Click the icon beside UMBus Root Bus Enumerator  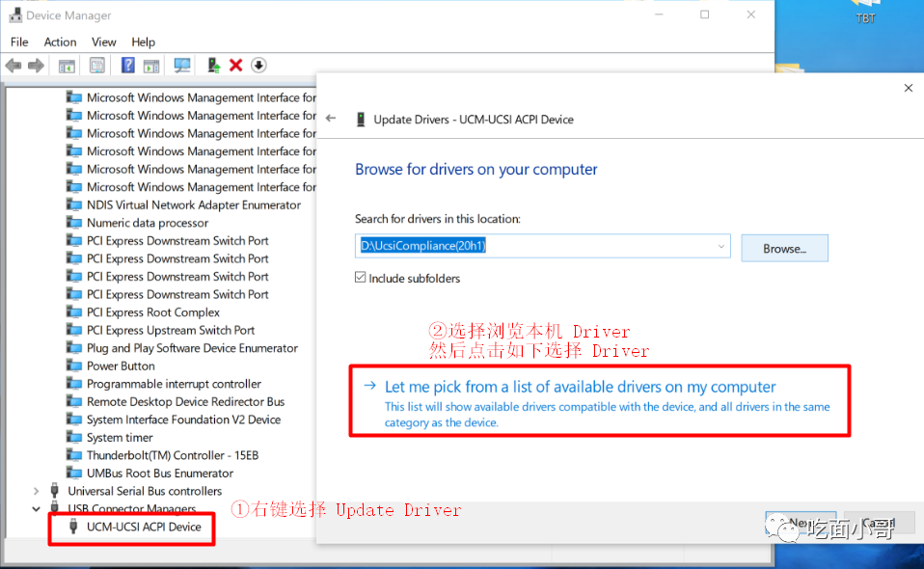click(73, 473)
